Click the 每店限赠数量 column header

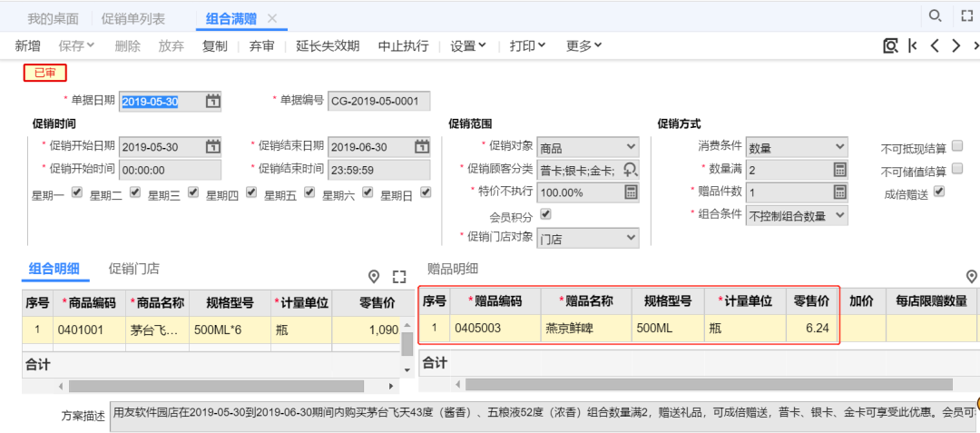[x=931, y=301]
